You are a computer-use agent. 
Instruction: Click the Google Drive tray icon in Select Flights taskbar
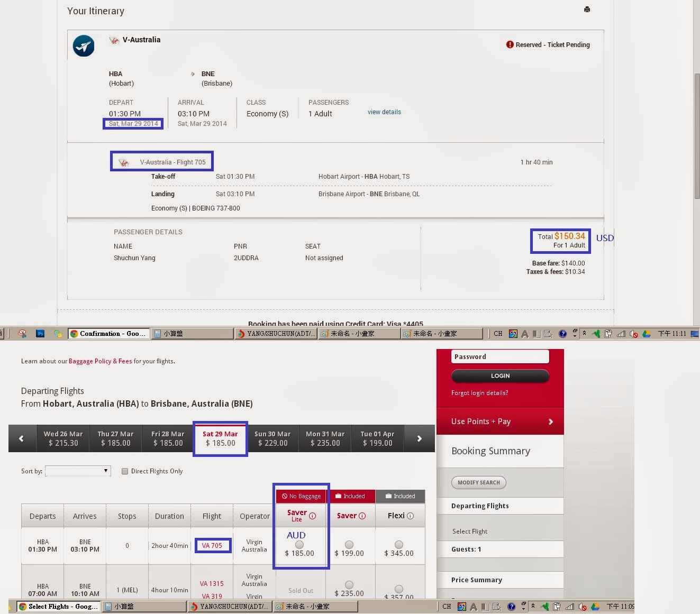595,607
